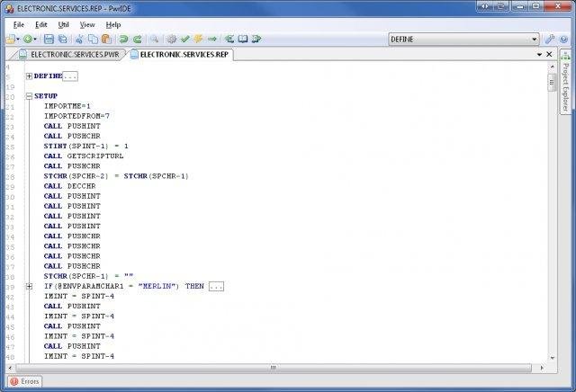Collapse the SETUP block
This screenshot has height=392, width=576.
coord(29,96)
